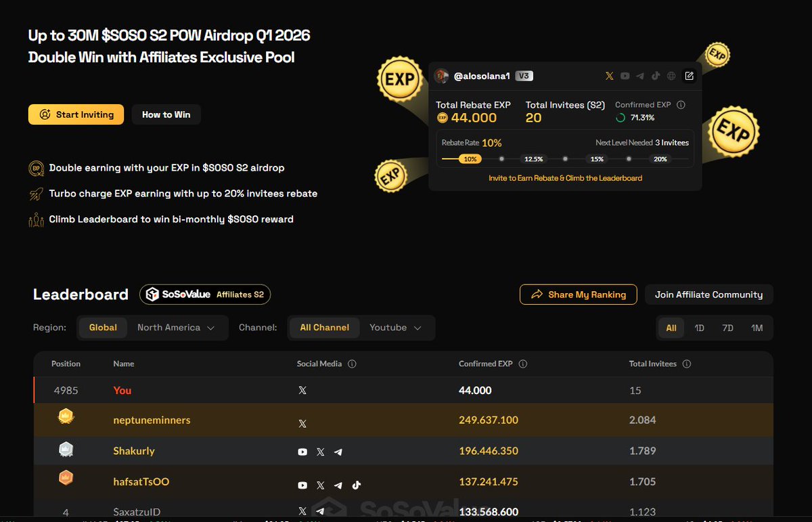812x522 pixels.
Task: Click the Position column header
Action: pyautogui.click(x=66, y=364)
